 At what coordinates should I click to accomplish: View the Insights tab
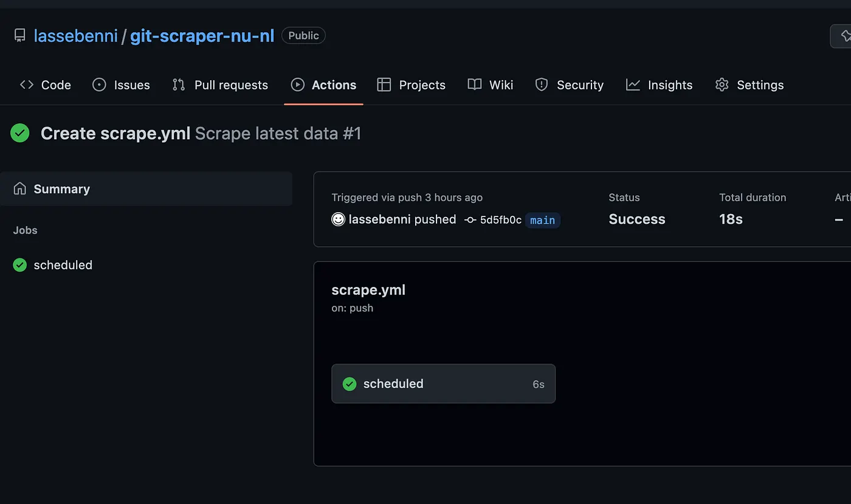pos(660,85)
